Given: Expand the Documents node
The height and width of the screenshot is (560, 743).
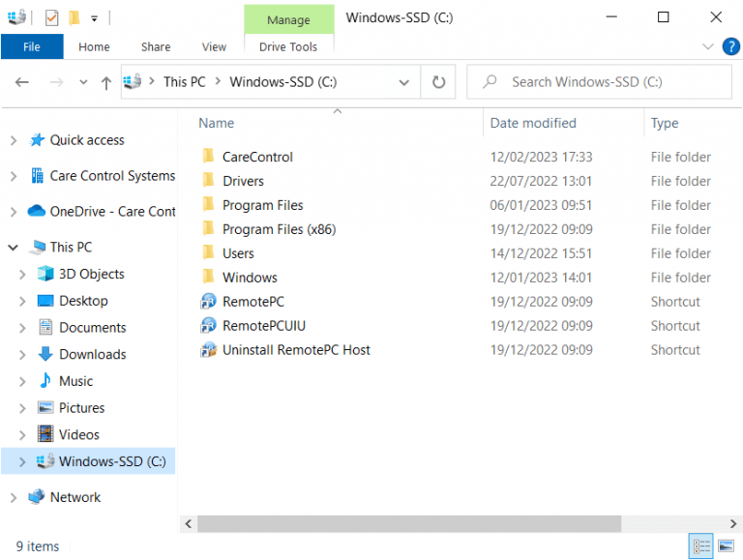Looking at the screenshot, I should tap(22, 328).
